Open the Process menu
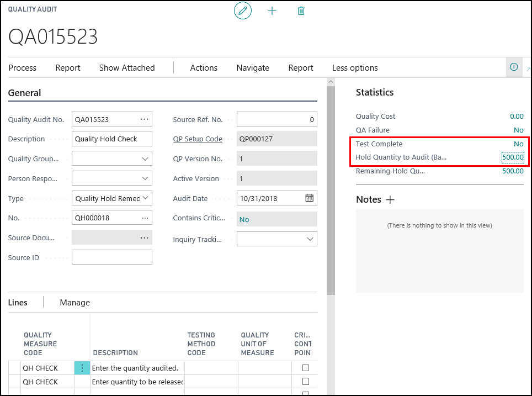Screen dimensions: 532x396 23,68
